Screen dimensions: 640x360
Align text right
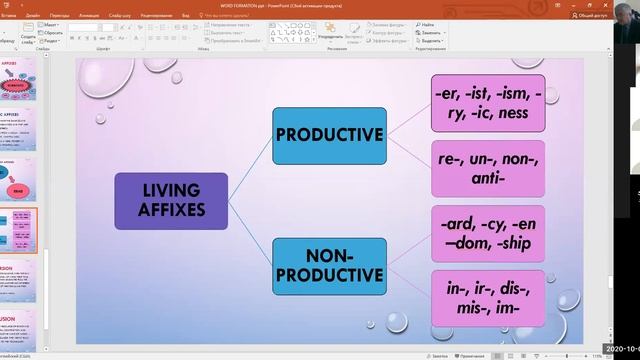[166, 38]
